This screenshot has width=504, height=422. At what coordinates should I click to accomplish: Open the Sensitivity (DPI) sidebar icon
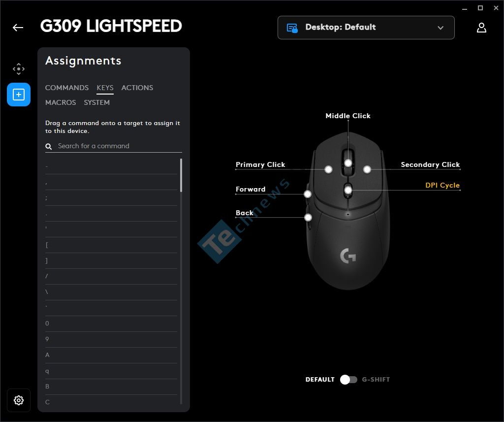coord(19,69)
